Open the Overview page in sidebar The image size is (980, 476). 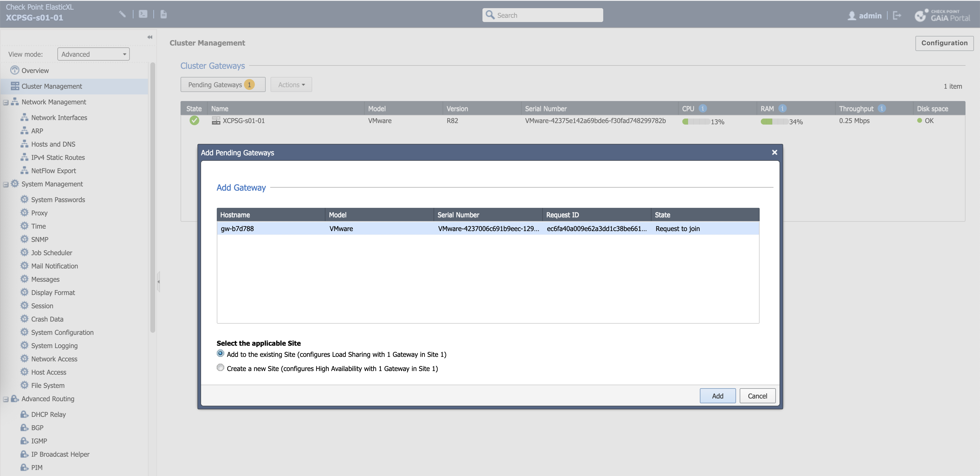coord(35,70)
